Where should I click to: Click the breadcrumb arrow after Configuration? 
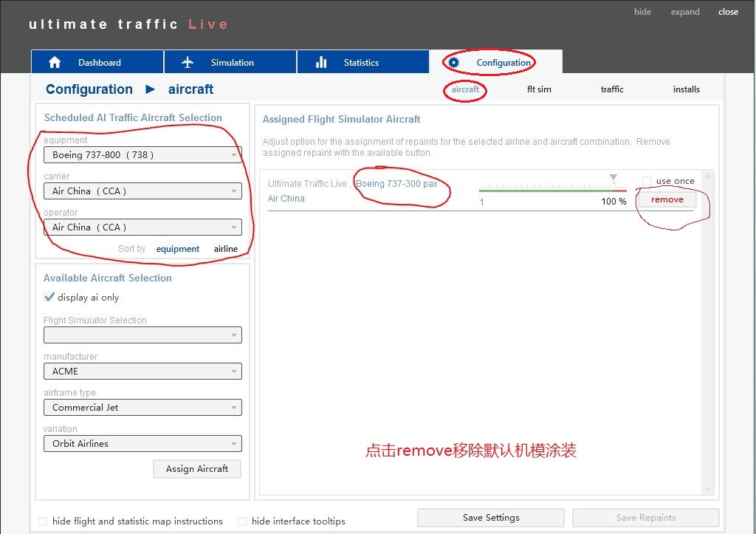point(150,89)
